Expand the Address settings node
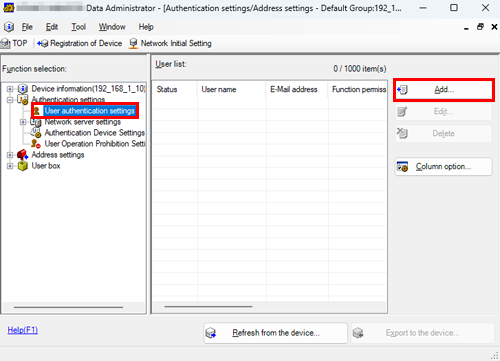500x361 pixels. tap(10, 155)
